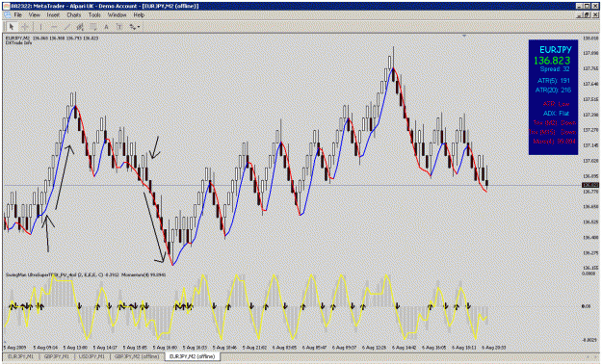Switch to the GBPJPY,M1 chart tab
602x364 pixels.
click(x=57, y=356)
